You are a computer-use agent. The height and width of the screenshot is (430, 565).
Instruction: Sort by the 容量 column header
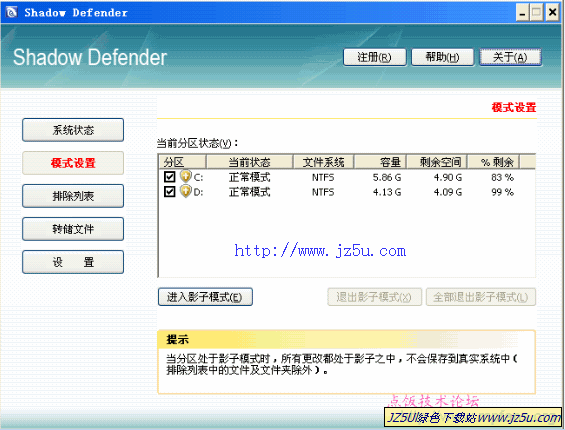tap(380, 162)
